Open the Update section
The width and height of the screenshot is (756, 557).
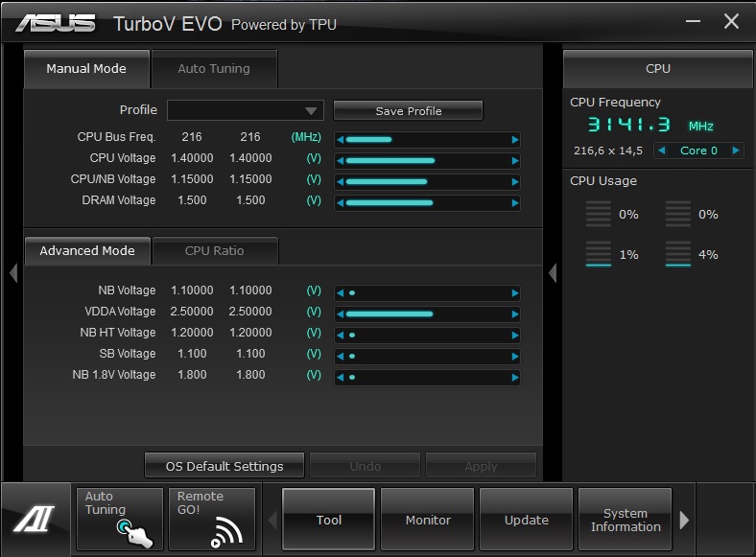pyautogui.click(x=526, y=520)
